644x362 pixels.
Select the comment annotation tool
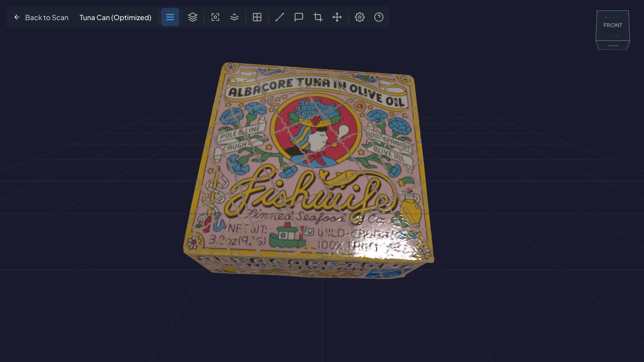pyautogui.click(x=299, y=17)
